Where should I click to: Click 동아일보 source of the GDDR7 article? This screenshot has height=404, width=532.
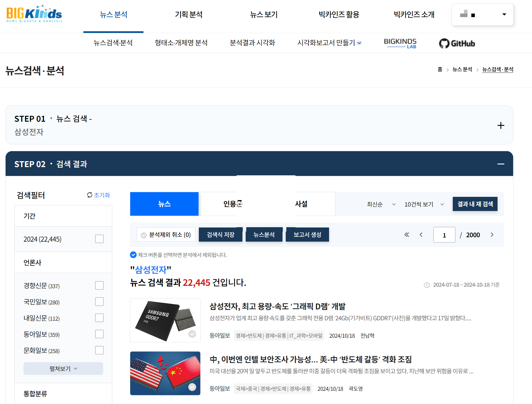click(219, 335)
